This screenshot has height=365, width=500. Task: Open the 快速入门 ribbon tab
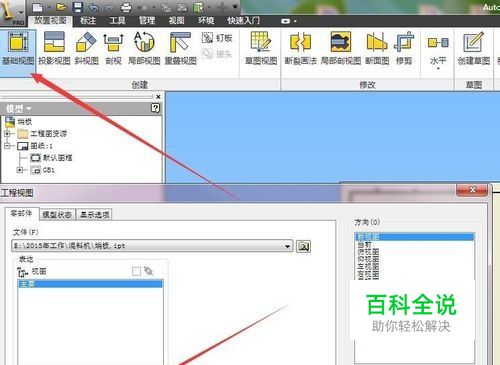[x=243, y=21]
